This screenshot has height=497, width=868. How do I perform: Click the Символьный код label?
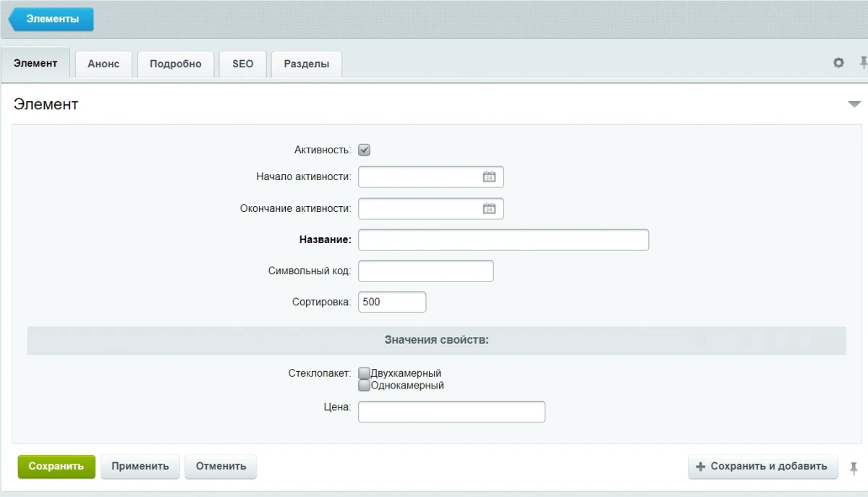(x=310, y=271)
